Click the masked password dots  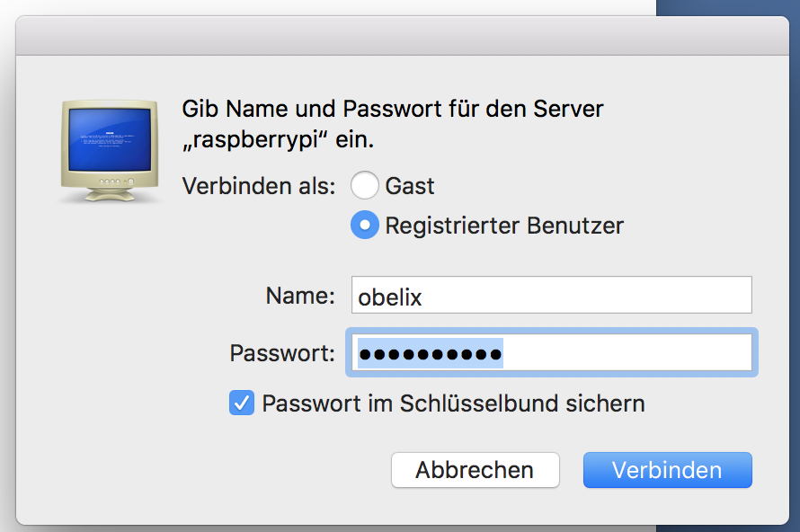(430, 353)
